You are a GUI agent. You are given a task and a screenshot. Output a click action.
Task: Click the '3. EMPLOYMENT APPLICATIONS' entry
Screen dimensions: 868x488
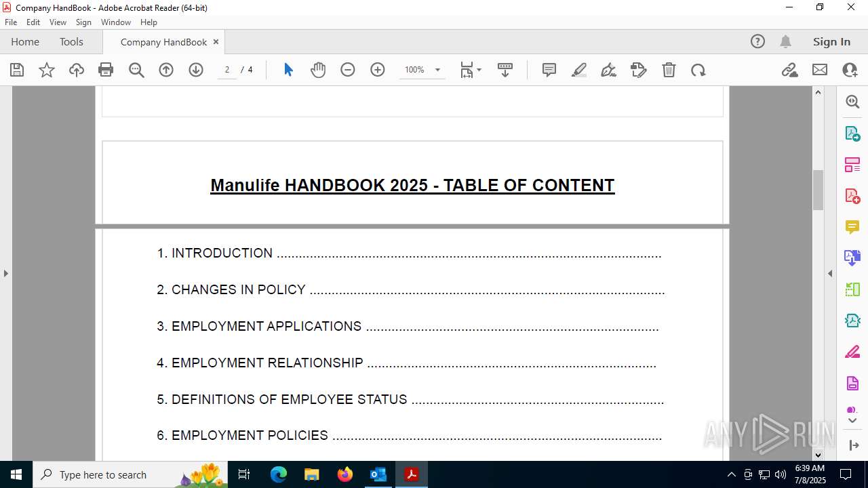coord(408,326)
